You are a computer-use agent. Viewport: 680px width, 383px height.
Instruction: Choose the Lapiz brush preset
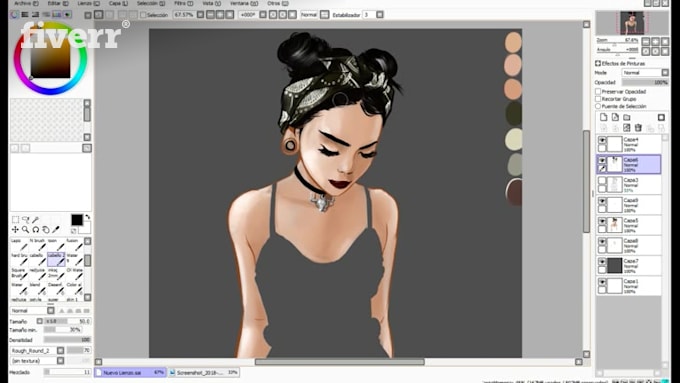19,244
